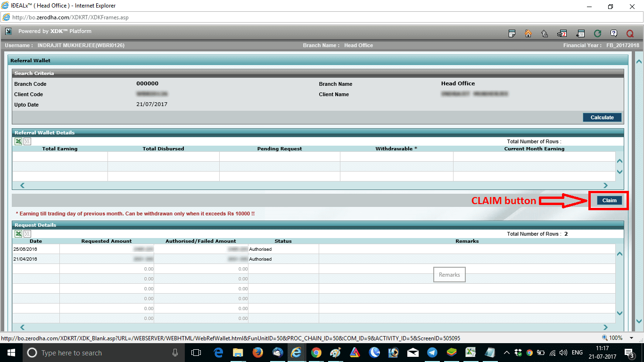Open the Mail envelope app on taskbar
Image resolution: width=644 pixels, height=362 pixels.
413,353
